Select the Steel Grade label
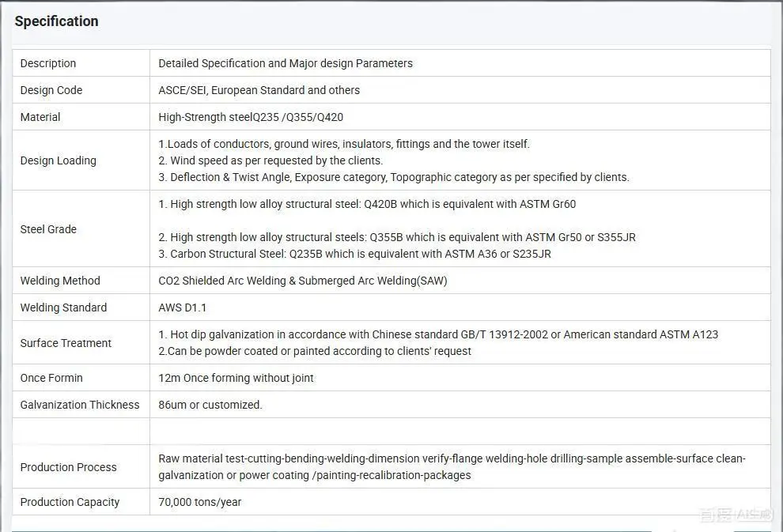Viewport: 783px width, 532px height. pyautogui.click(x=48, y=229)
